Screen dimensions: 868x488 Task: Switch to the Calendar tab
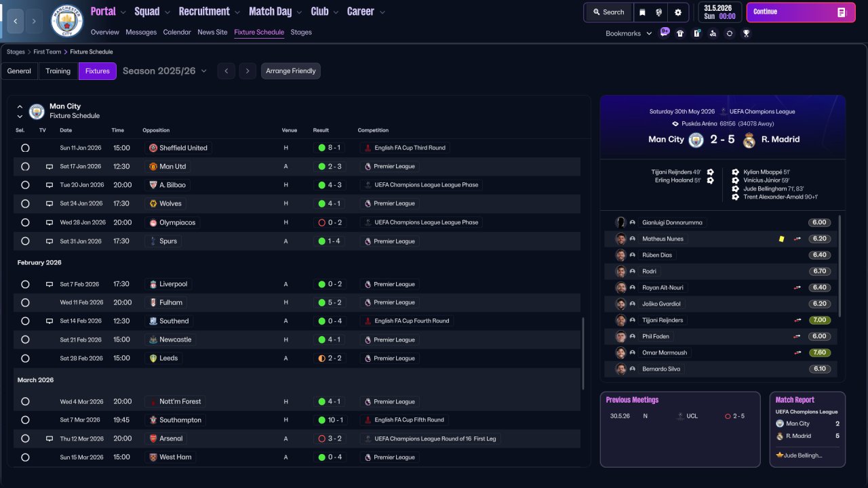pyautogui.click(x=177, y=32)
